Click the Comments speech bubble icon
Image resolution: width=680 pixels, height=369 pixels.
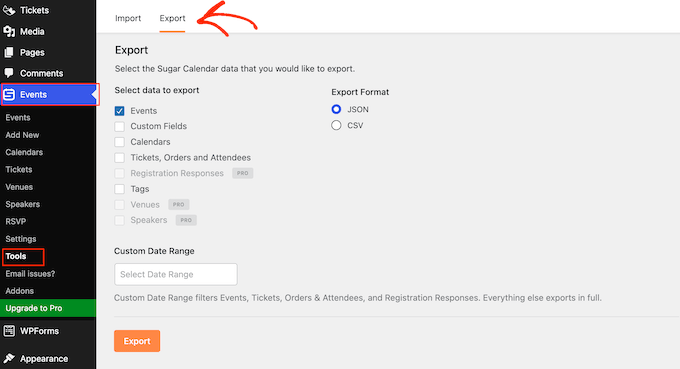pyautogui.click(x=9, y=73)
